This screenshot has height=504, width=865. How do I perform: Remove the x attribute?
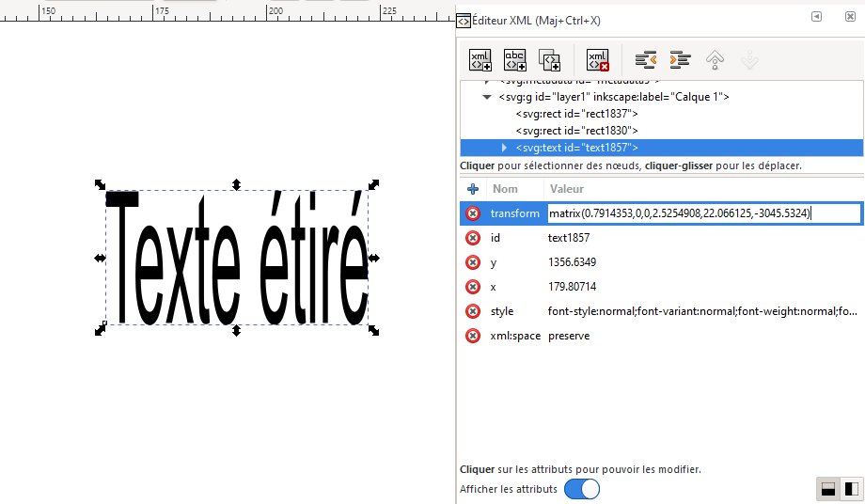[473, 287]
